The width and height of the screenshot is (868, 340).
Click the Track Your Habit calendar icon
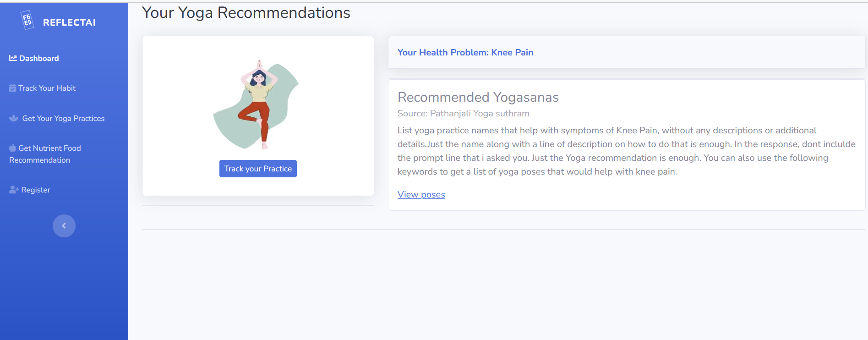tap(12, 88)
